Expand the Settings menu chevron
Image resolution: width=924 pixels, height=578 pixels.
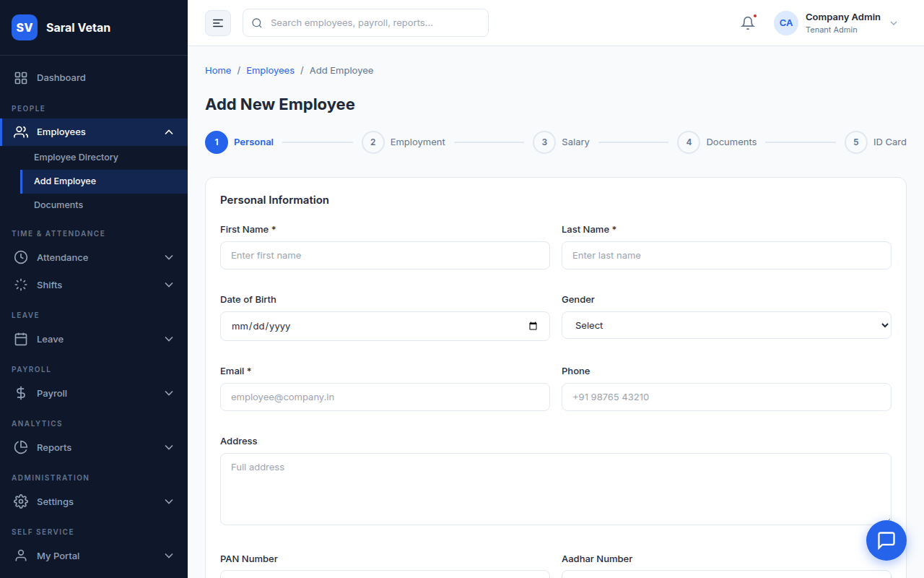[x=169, y=502]
